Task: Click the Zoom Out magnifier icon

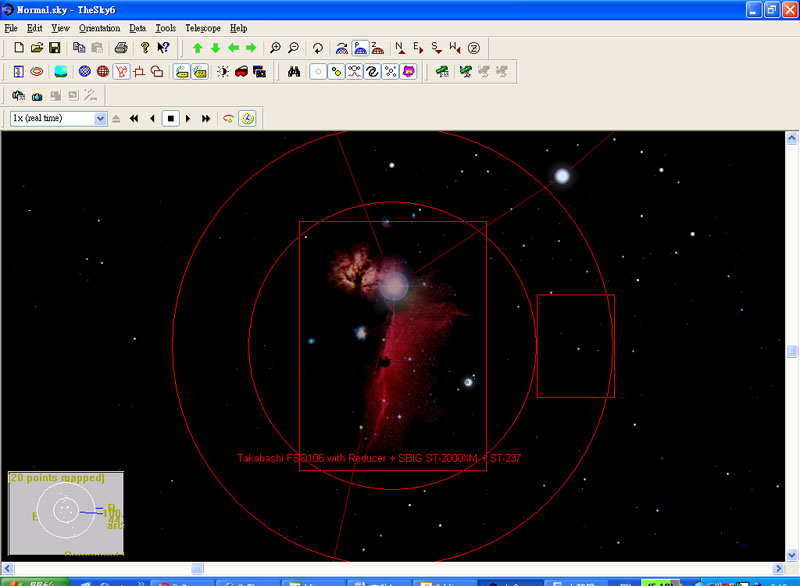Action: (x=293, y=48)
